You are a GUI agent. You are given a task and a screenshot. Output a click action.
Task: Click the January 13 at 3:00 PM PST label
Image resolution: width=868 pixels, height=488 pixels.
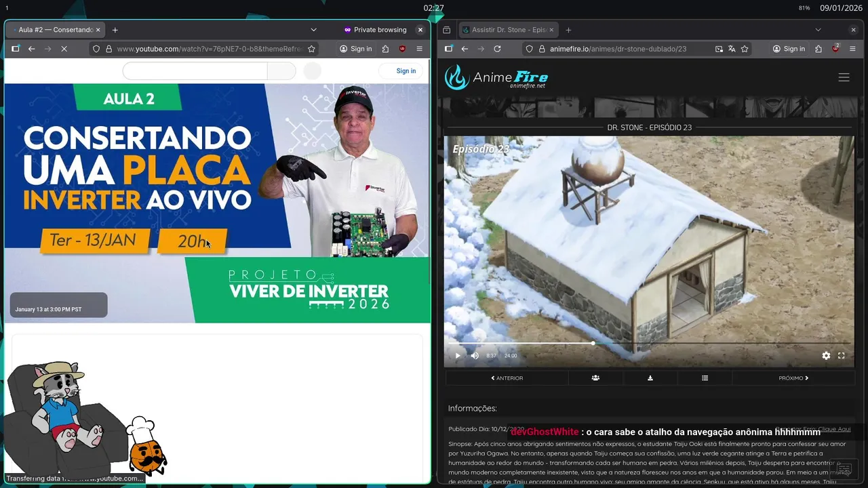[49, 309]
